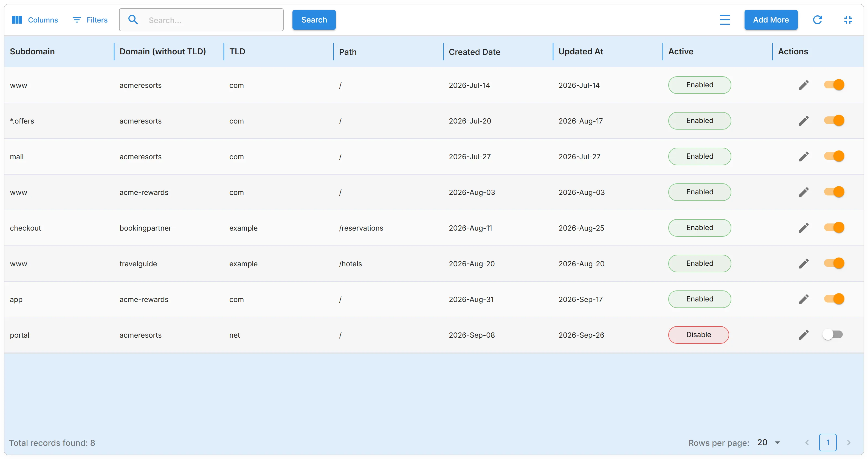Image resolution: width=868 pixels, height=459 pixels.
Task: Click the /hotels path cell
Action: 350,264
